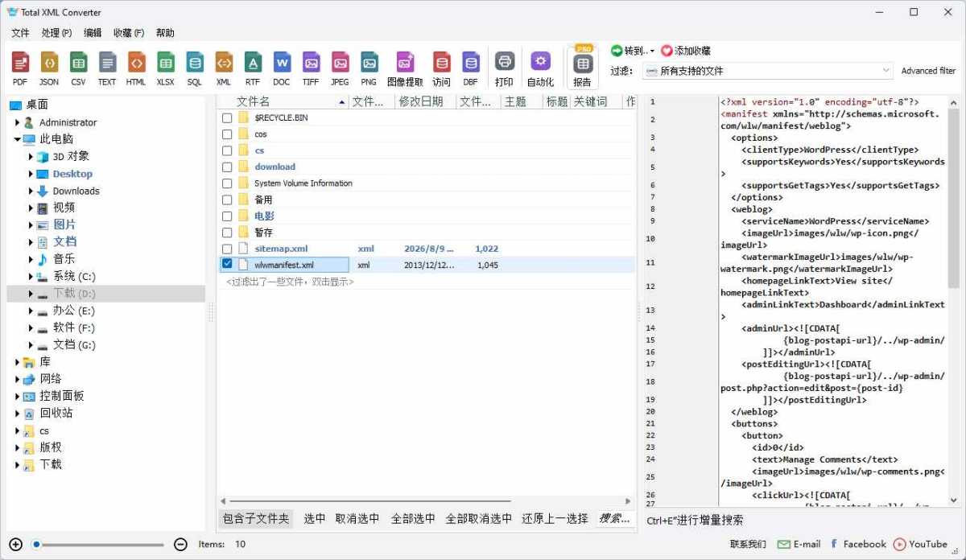Click the SQL format icon
966x560 pixels.
tap(195, 68)
